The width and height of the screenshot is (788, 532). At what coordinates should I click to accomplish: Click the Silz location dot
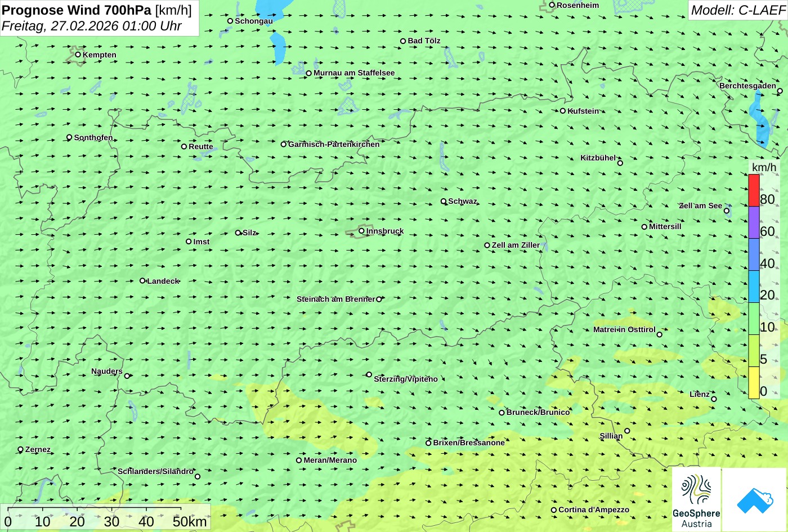point(238,233)
